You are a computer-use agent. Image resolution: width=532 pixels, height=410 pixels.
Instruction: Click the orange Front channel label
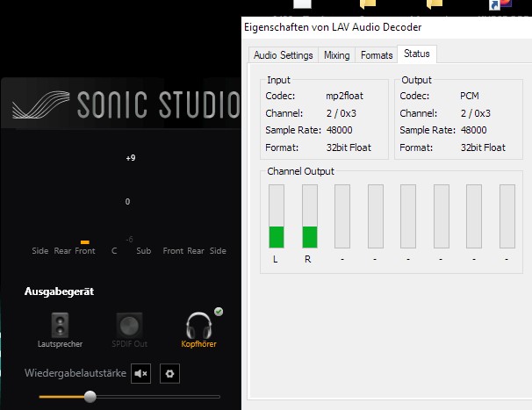(x=85, y=250)
